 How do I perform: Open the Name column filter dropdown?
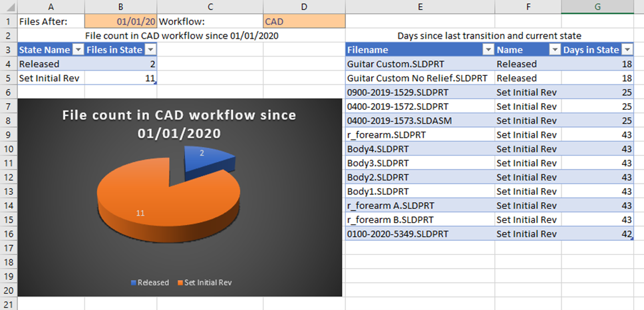point(554,50)
